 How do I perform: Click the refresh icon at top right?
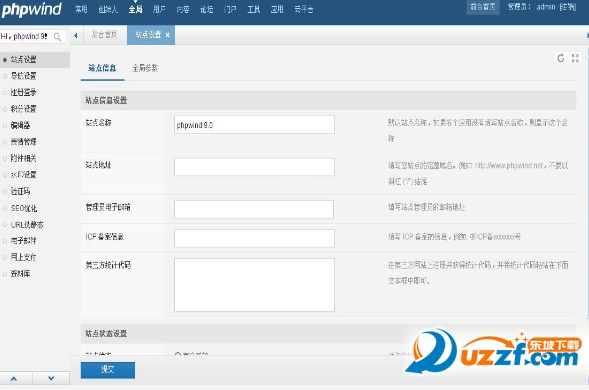pos(560,58)
